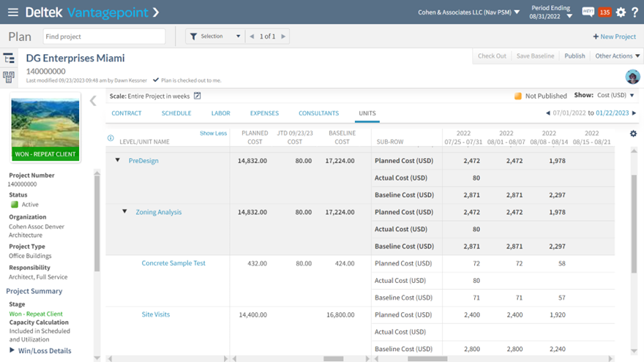The image size is (644, 362).
Task: Switch to the Consultants tab
Action: tap(318, 113)
